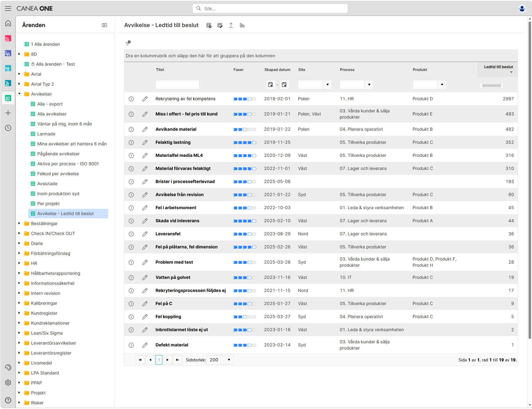Open the chart icon in header

pyautogui.click(x=242, y=25)
